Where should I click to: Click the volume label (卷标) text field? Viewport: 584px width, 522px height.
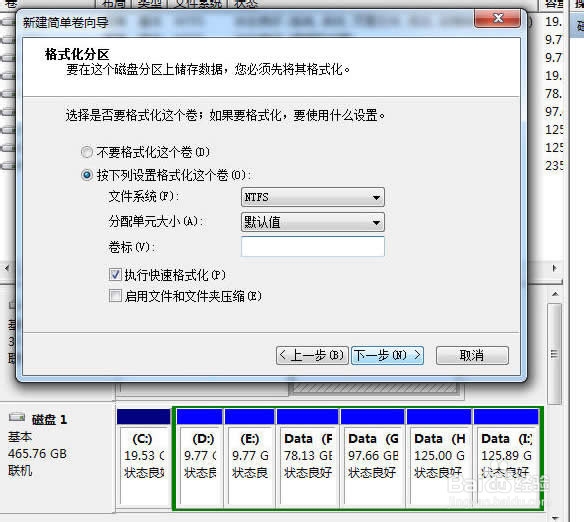[x=312, y=246]
